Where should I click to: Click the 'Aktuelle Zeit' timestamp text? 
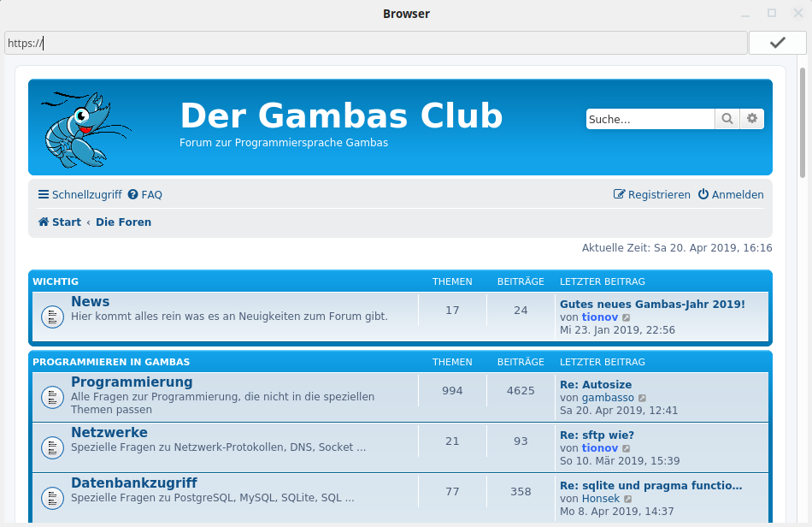pyautogui.click(x=677, y=248)
